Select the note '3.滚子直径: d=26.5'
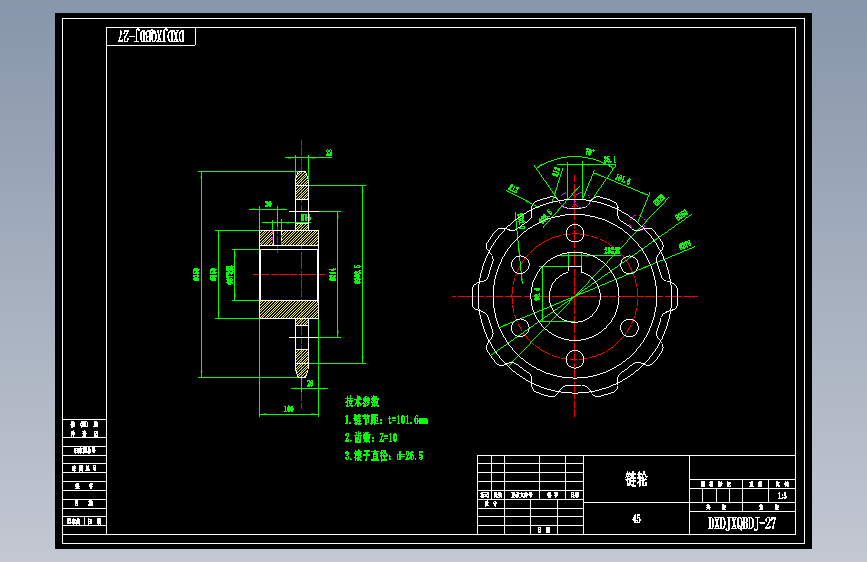Image resolution: width=867 pixels, height=562 pixels. tap(384, 456)
